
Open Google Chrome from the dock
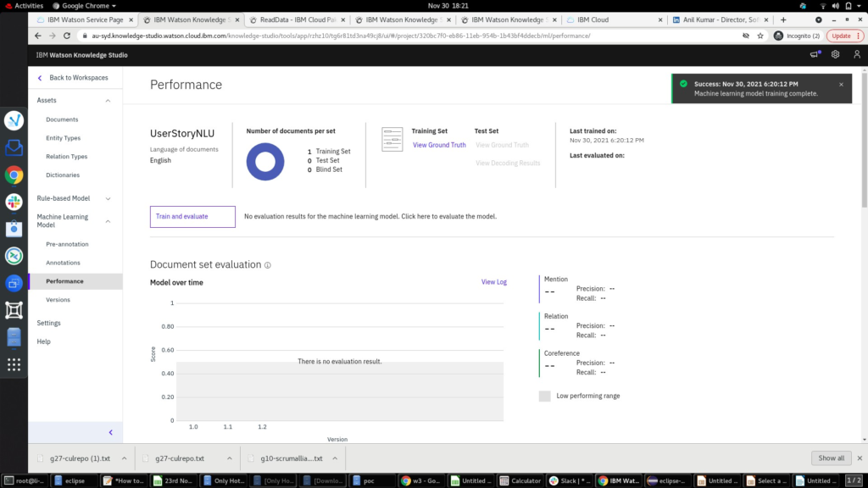click(x=14, y=175)
